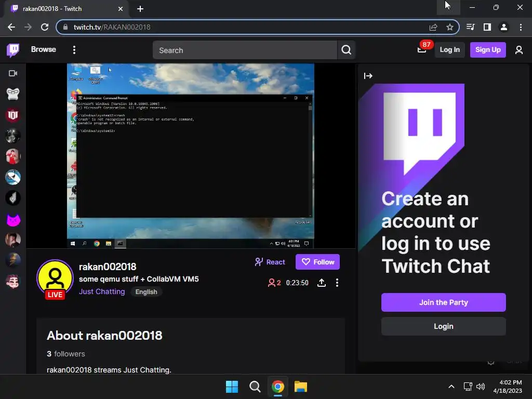The image size is (532, 399).
Task: Click the camera icon in the left sidebar
Action: (13, 73)
